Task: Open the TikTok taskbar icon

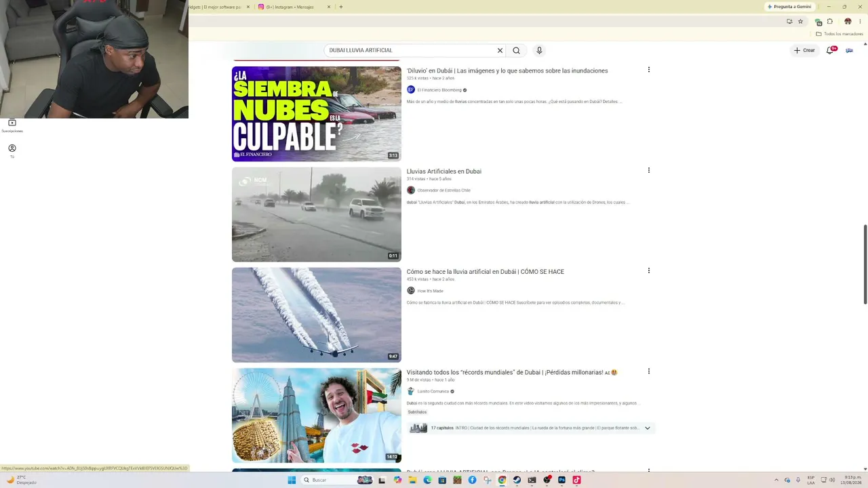Action: pos(576,480)
